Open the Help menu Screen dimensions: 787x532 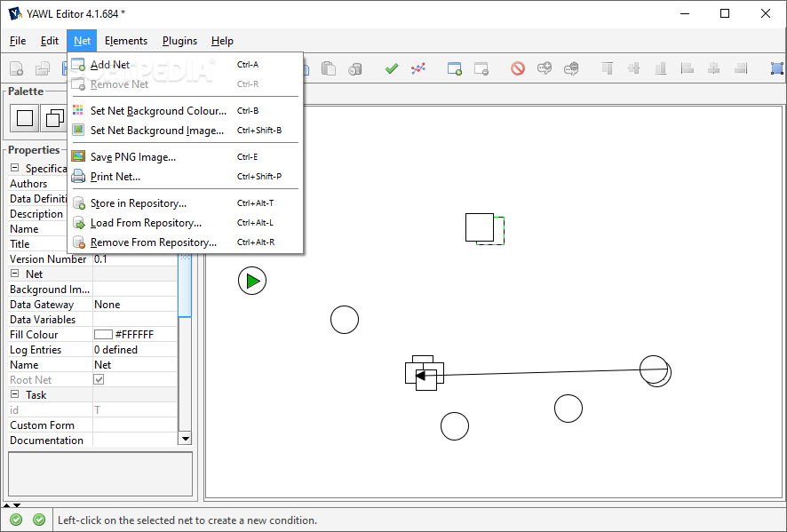[222, 41]
